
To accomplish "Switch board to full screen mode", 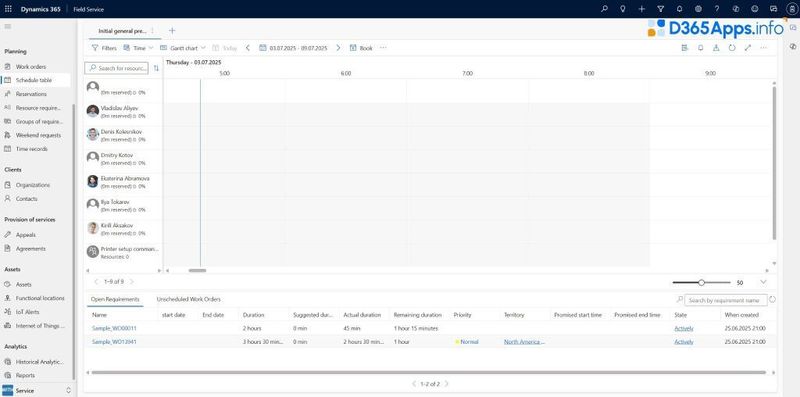I will point(747,47).
